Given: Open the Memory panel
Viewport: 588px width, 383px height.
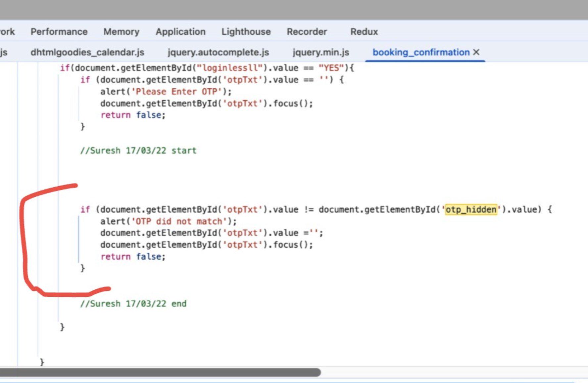Looking at the screenshot, I should point(122,31).
